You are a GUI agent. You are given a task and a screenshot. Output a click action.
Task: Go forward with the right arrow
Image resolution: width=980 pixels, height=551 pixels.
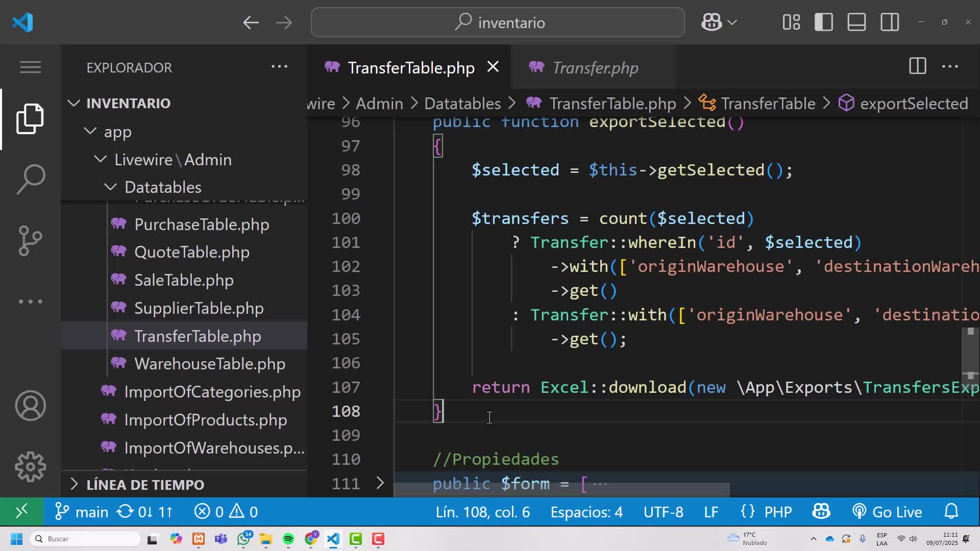pos(284,22)
